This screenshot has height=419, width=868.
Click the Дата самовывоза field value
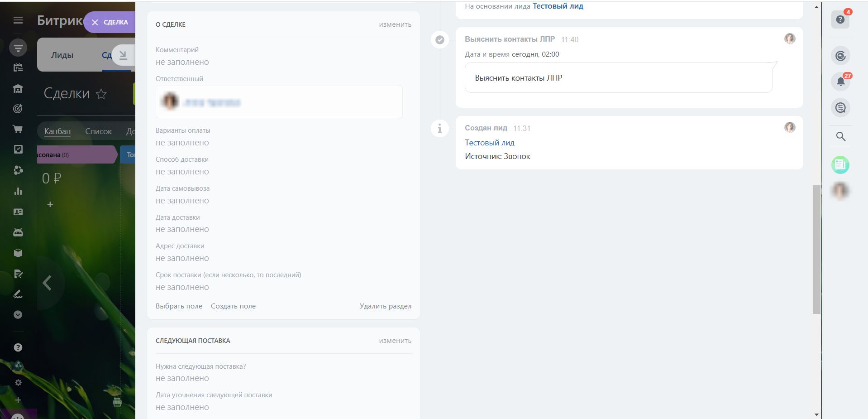click(x=182, y=201)
